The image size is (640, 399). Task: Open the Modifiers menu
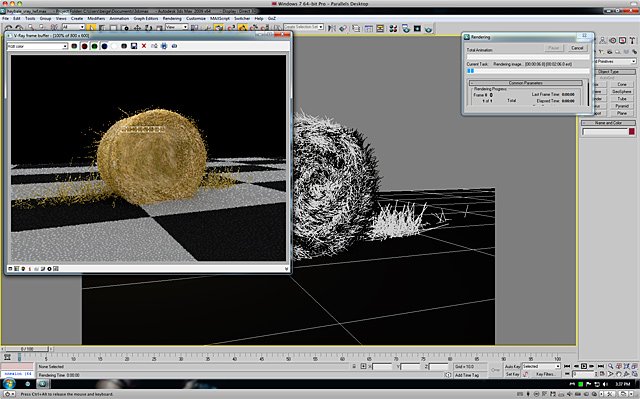(x=96, y=18)
